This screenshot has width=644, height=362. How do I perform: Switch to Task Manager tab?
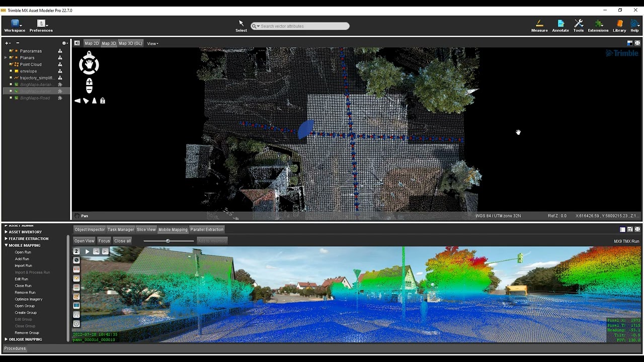pyautogui.click(x=121, y=230)
